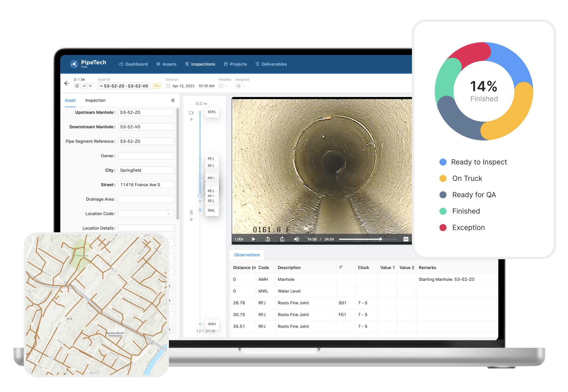Click the camera icon beside timeline
Viewport: 568px width, 392px height.
click(x=191, y=113)
